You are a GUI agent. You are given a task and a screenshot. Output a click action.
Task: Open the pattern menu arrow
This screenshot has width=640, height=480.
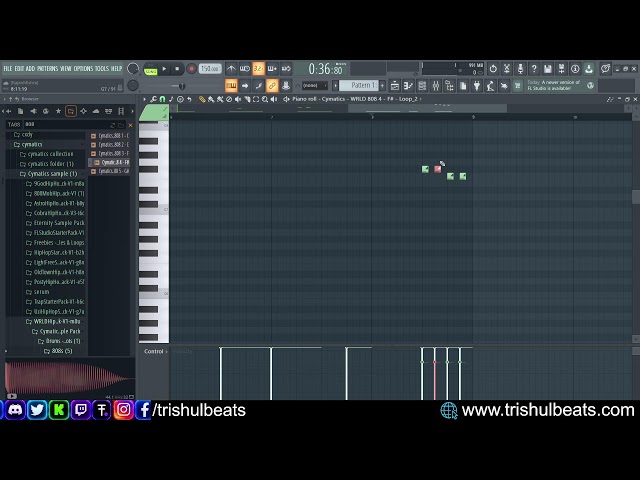tap(336, 85)
